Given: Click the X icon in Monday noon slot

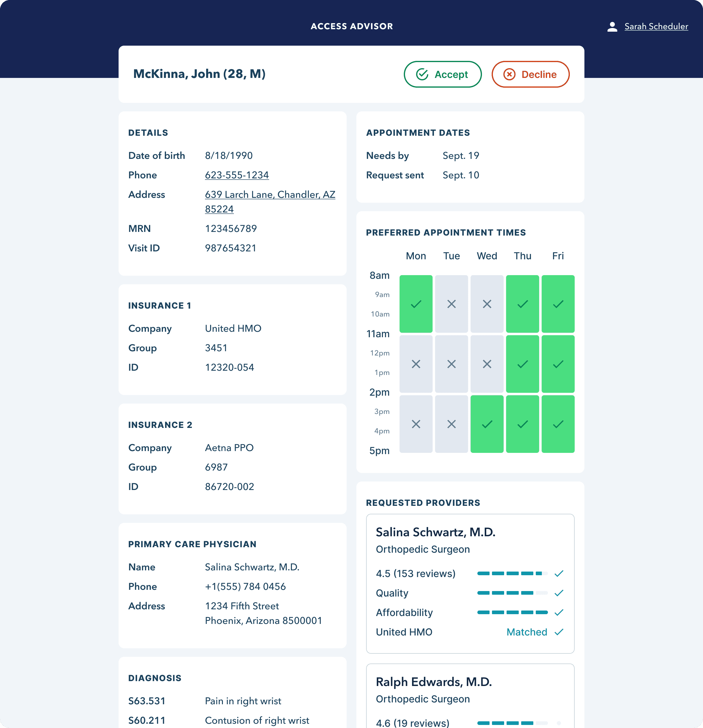Looking at the screenshot, I should [416, 364].
